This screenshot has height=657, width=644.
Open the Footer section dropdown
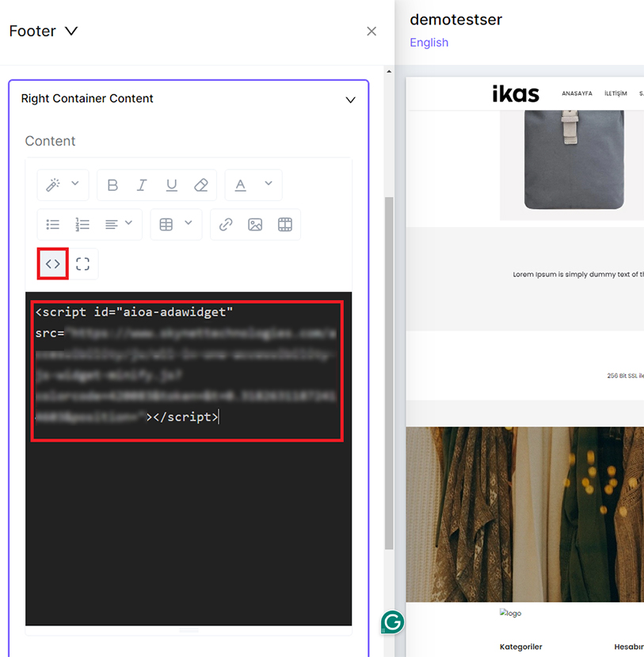coord(71,32)
